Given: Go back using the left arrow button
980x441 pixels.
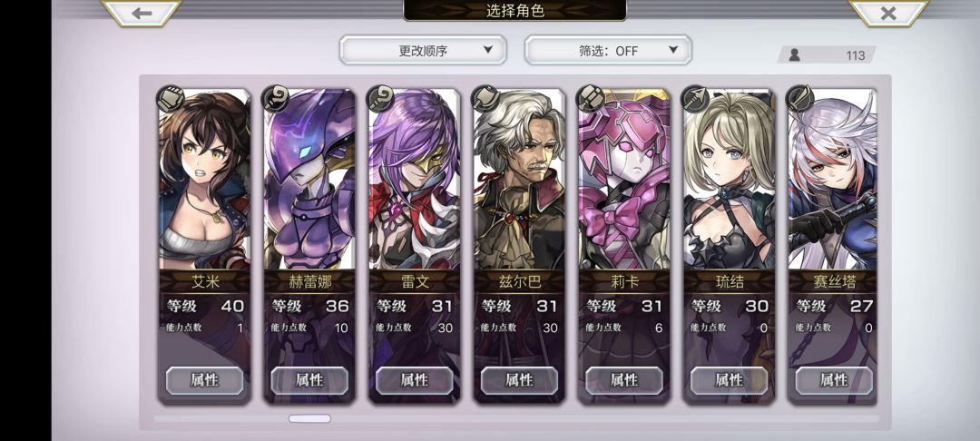Looking at the screenshot, I should point(142,13).
